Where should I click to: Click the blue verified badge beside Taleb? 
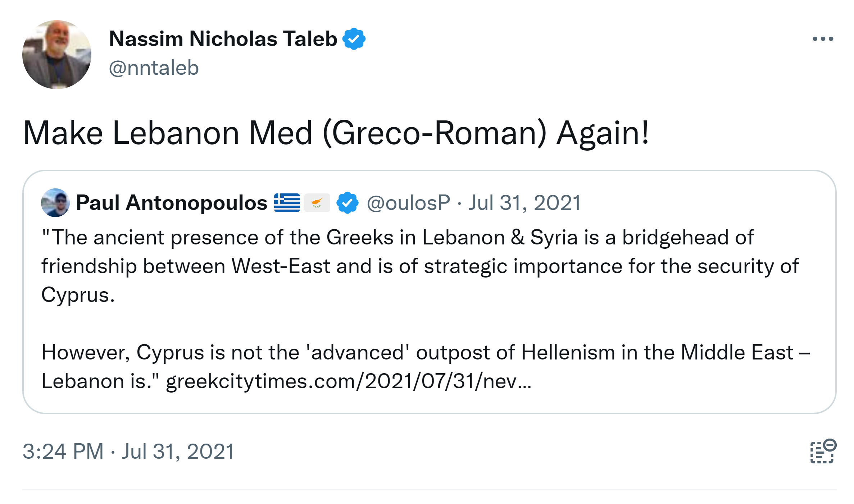(x=354, y=39)
